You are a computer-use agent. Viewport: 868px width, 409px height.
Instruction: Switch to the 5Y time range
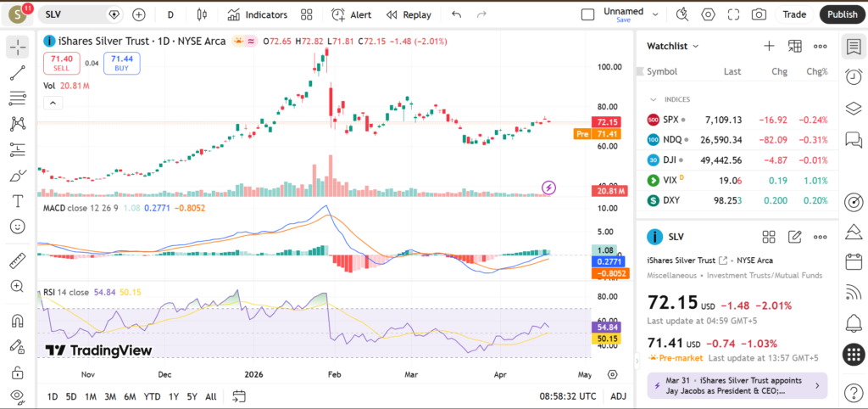[x=192, y=396]
